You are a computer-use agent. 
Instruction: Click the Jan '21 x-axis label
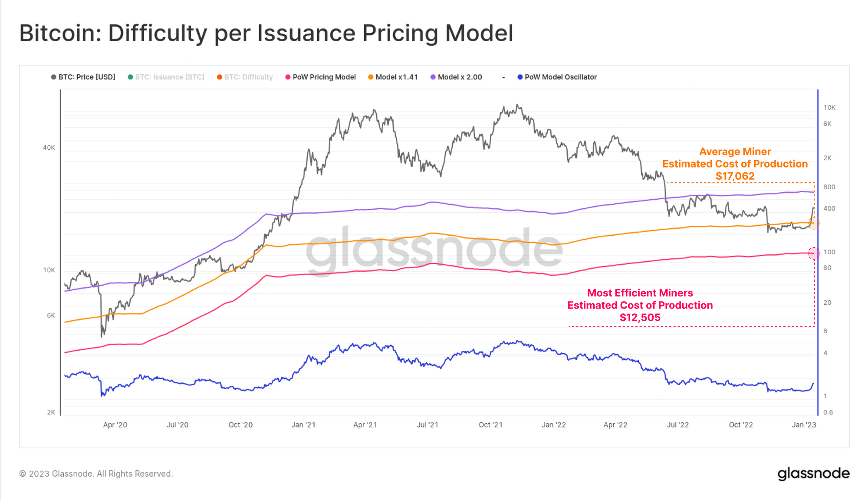click(x=303, y=425)
